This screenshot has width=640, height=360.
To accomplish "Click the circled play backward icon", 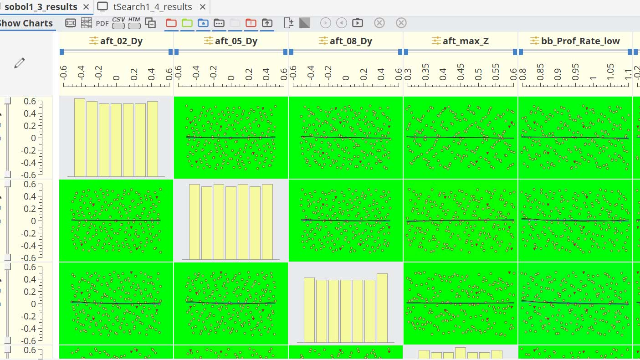I will [341, 23].
